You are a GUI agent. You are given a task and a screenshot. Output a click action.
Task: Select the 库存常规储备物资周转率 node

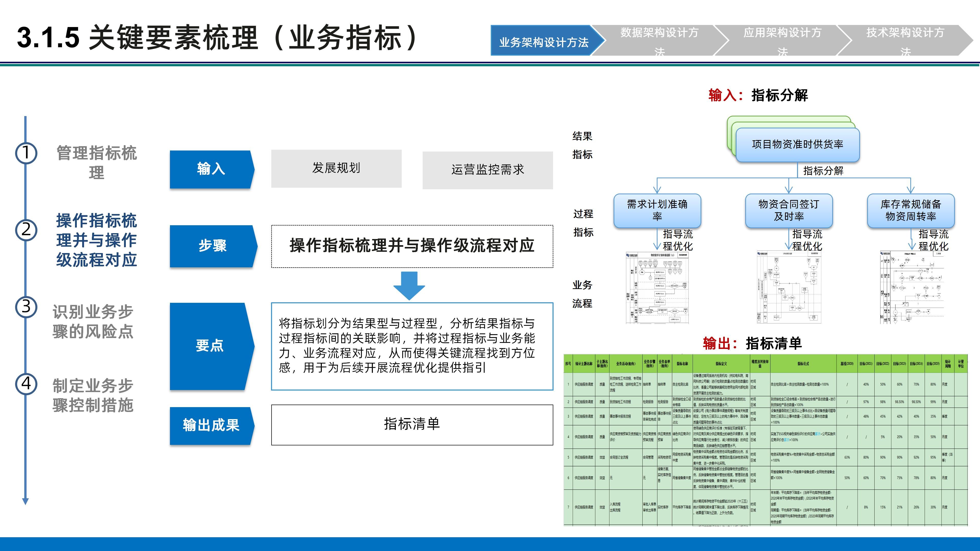pos(911,211)
